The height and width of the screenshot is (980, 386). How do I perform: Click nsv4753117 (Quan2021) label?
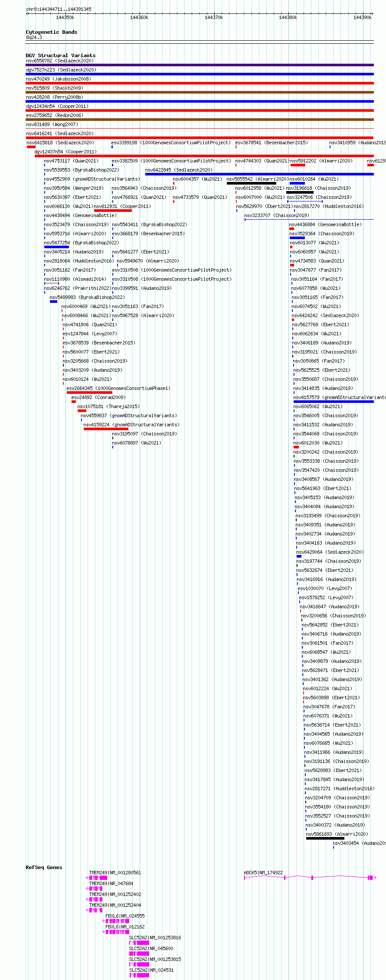click(x=71, y=161)
